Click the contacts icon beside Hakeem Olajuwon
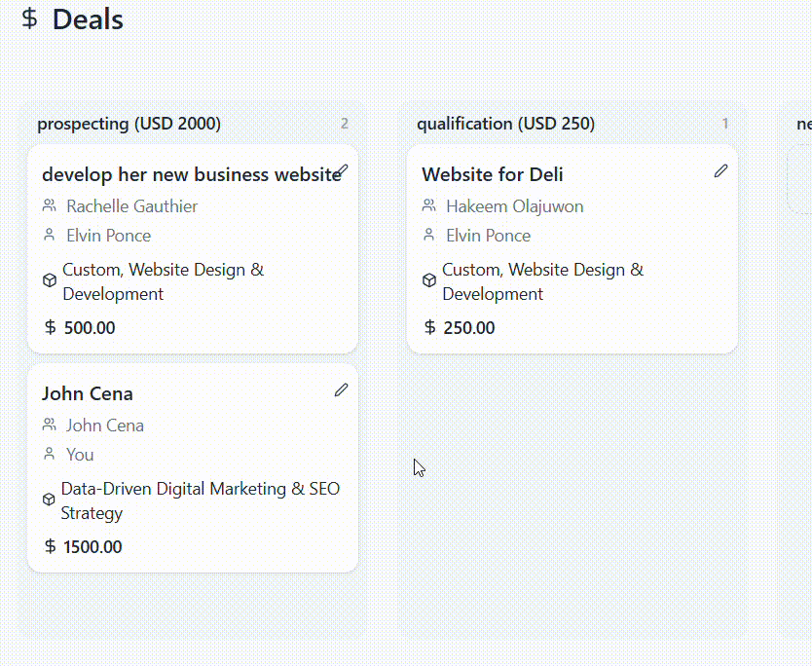 coord(429,205)
